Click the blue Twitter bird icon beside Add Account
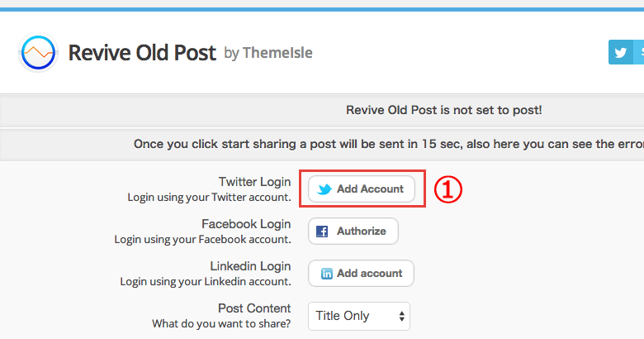 324,189
